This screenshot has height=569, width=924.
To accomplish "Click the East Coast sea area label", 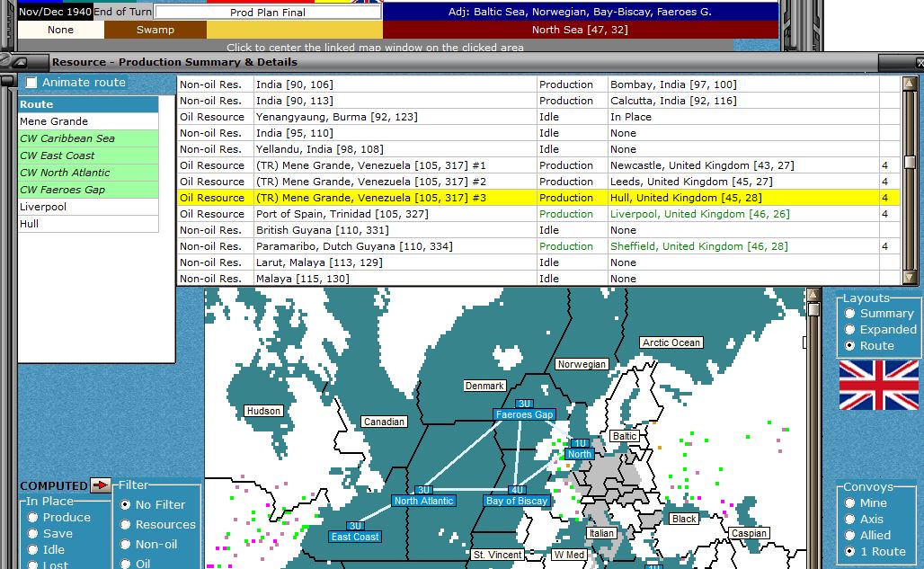I will click(355, 537).
